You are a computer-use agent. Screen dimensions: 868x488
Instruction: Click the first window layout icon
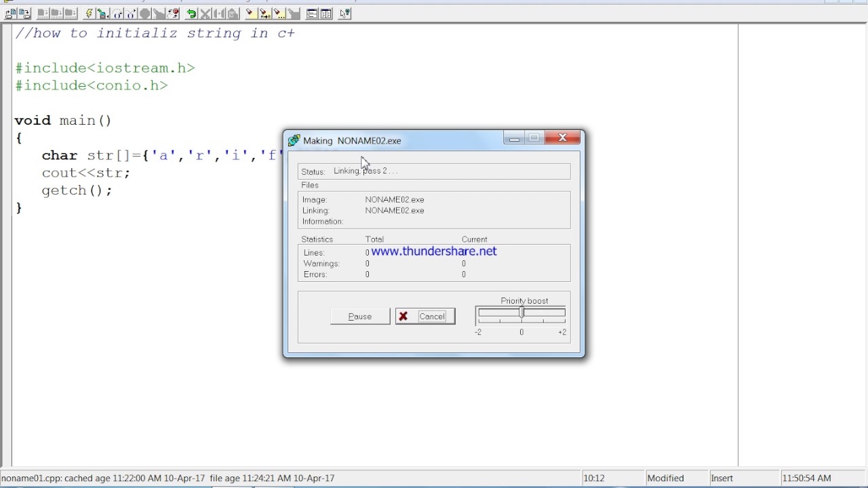pyautogui.click(x=312, y=14)
